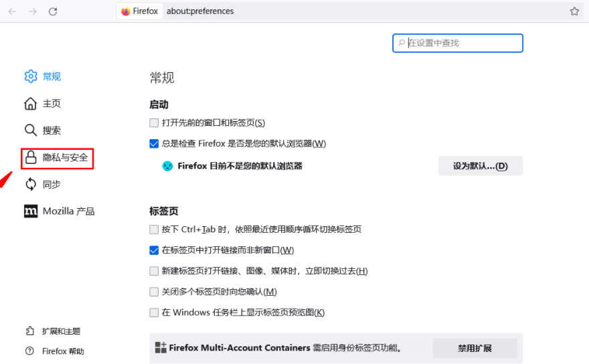Screen dimensions: 589x364
Task: Click the 在设置中查找 search field
Action: pos(462,43)
